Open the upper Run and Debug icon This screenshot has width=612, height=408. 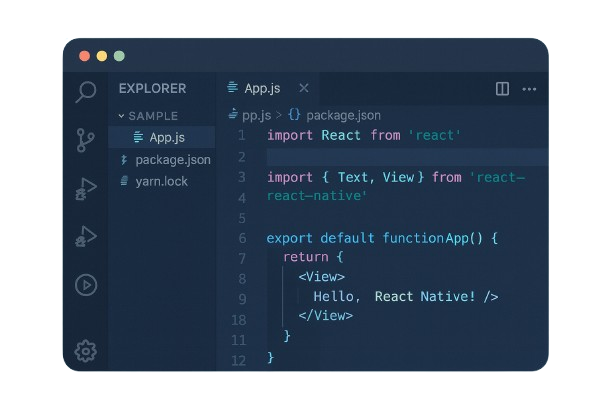[x=86, y=189]
